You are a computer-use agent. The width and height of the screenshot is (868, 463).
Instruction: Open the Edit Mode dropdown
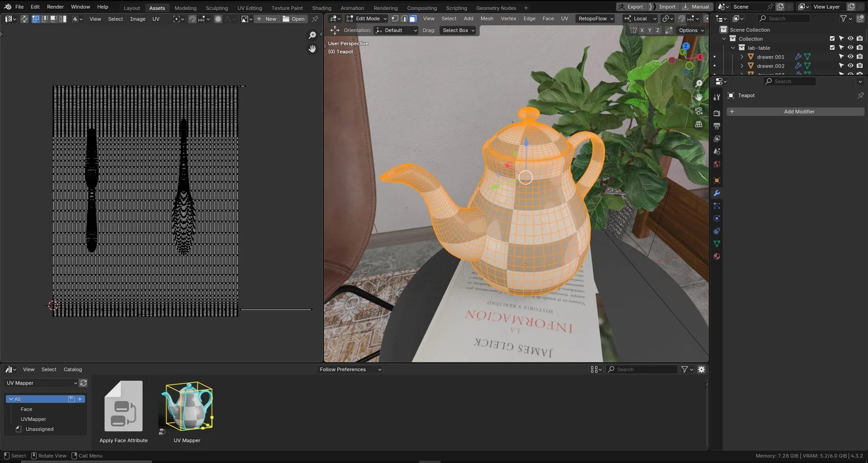tap(367, 18)
